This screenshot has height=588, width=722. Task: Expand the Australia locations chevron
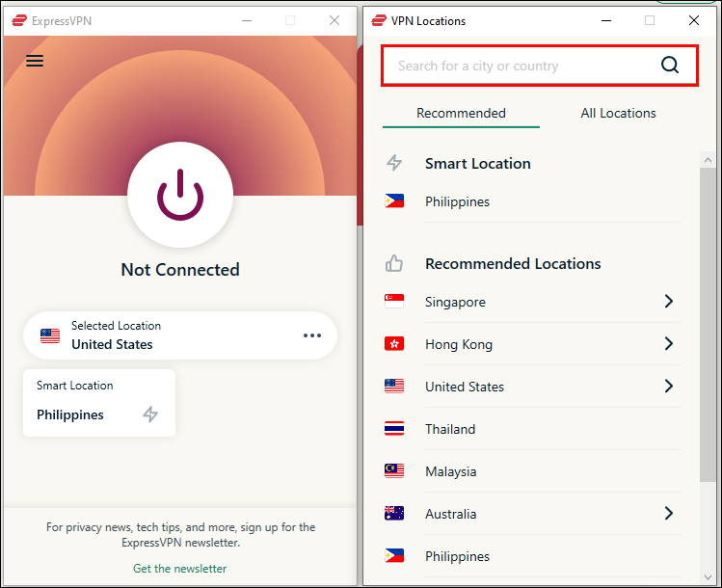tap(669, 513)
